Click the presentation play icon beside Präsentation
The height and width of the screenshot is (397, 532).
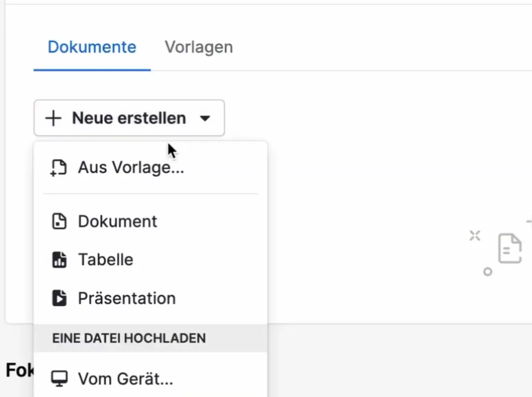pos(59,298)
